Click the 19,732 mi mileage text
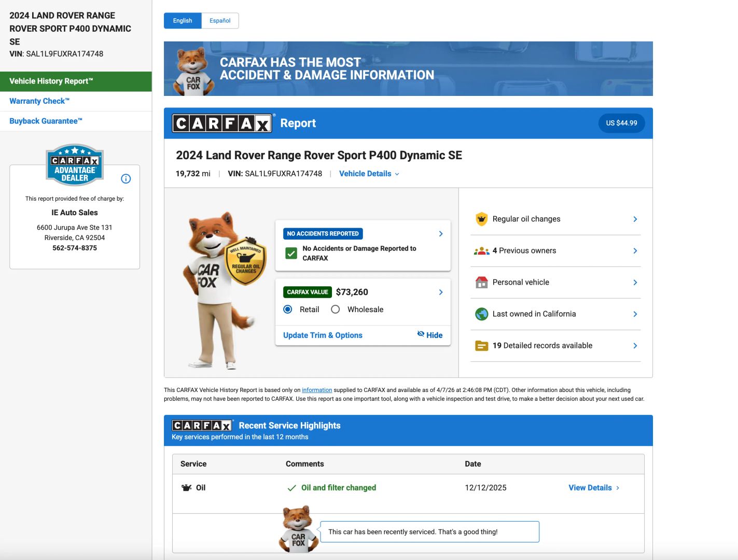738x560 pixels. point(193,174)
